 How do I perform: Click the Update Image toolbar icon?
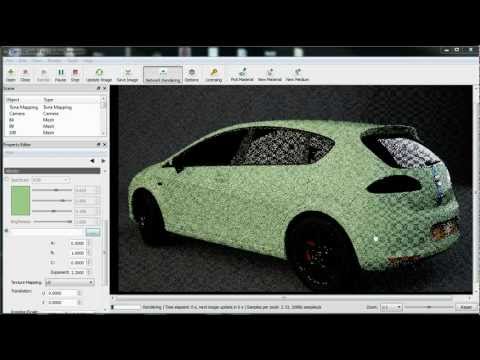[x=99, y=75]
